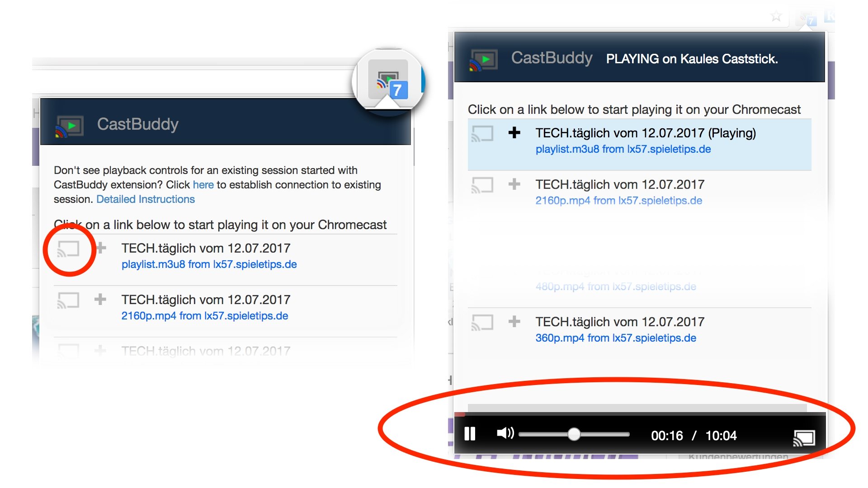Click the 'here' link to reconnect session
Viewport: 868px width, 488px height.
click(203, 185)
